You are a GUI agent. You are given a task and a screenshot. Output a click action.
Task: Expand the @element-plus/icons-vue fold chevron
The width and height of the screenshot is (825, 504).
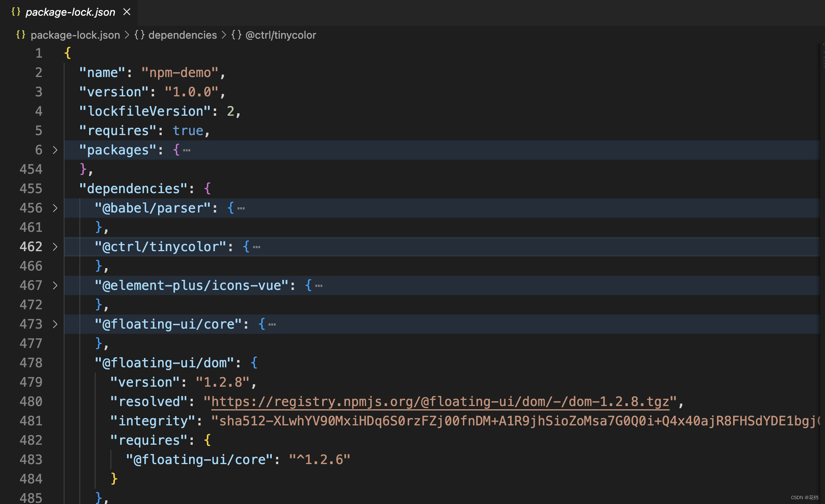coord(55,285)
